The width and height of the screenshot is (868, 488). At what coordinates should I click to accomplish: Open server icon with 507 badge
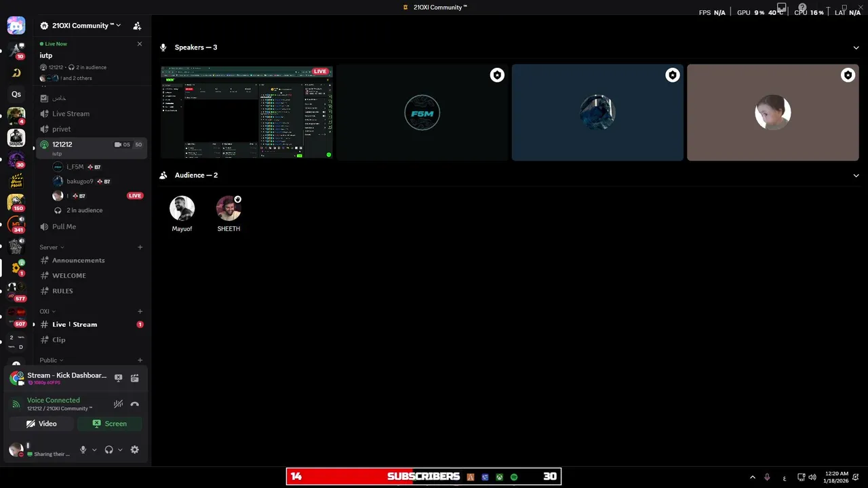(16, 316)
